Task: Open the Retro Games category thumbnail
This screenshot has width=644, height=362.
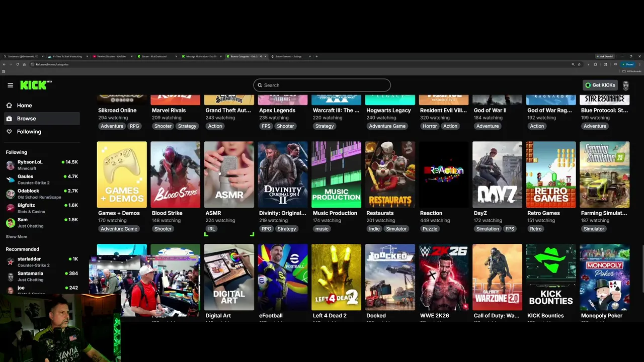Action: [551, 174]
